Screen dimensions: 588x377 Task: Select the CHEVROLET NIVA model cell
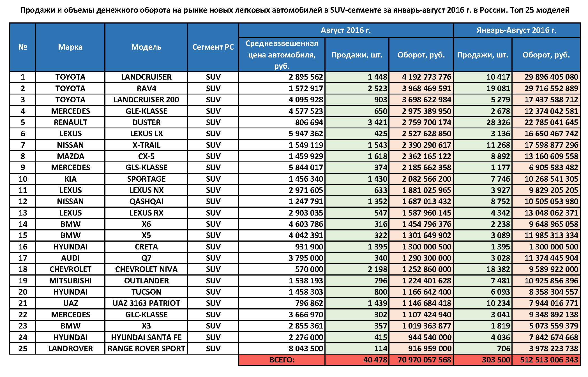tap(146, 269)
